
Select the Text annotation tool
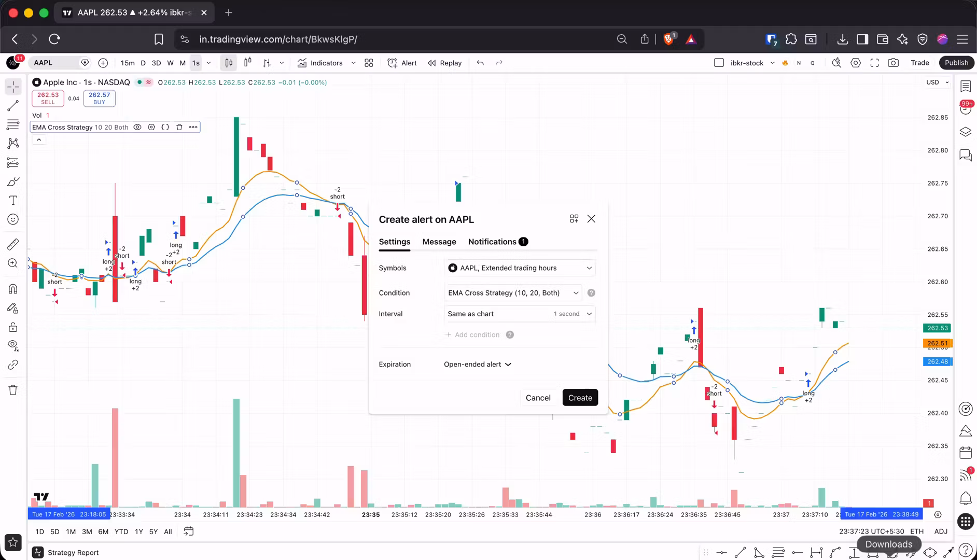[x=13, y=201]
